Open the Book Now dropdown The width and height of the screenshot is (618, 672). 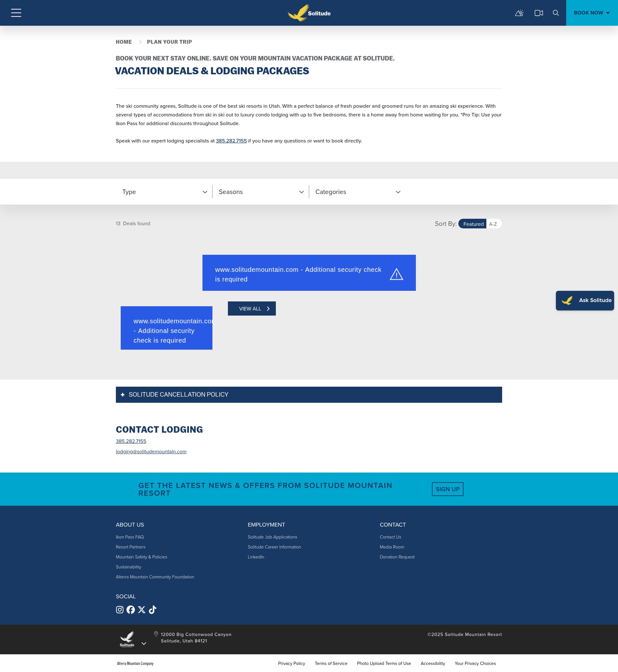(x=592, y=13)
